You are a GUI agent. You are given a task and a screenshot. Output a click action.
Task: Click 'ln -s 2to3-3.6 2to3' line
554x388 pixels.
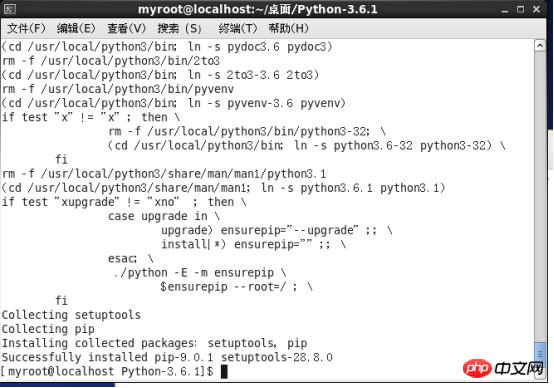point(160,75)
